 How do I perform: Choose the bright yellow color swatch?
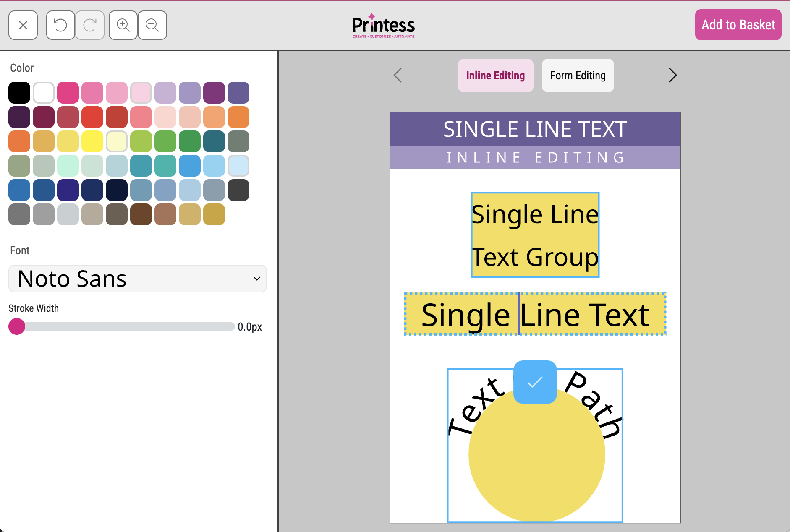click(92, 141)
